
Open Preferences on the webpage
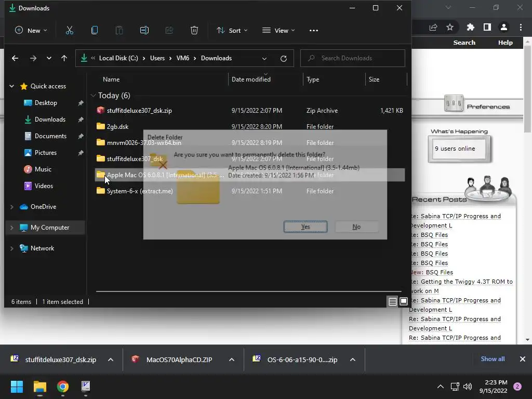488,107
